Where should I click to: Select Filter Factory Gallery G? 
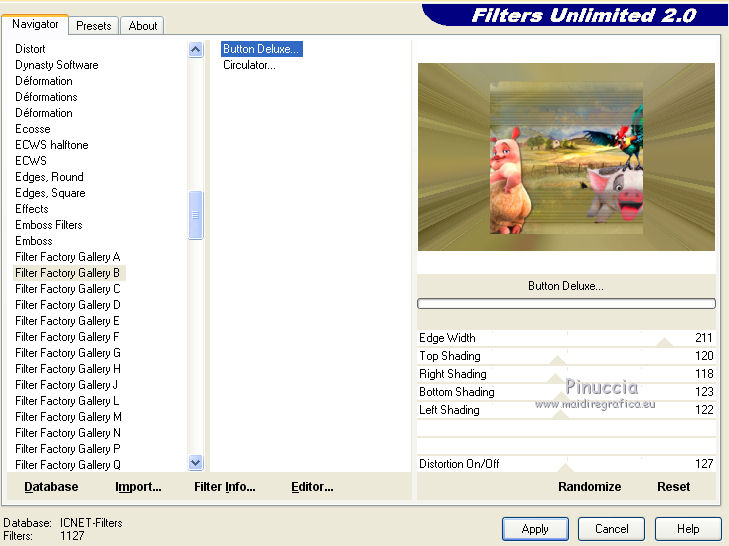68,353
